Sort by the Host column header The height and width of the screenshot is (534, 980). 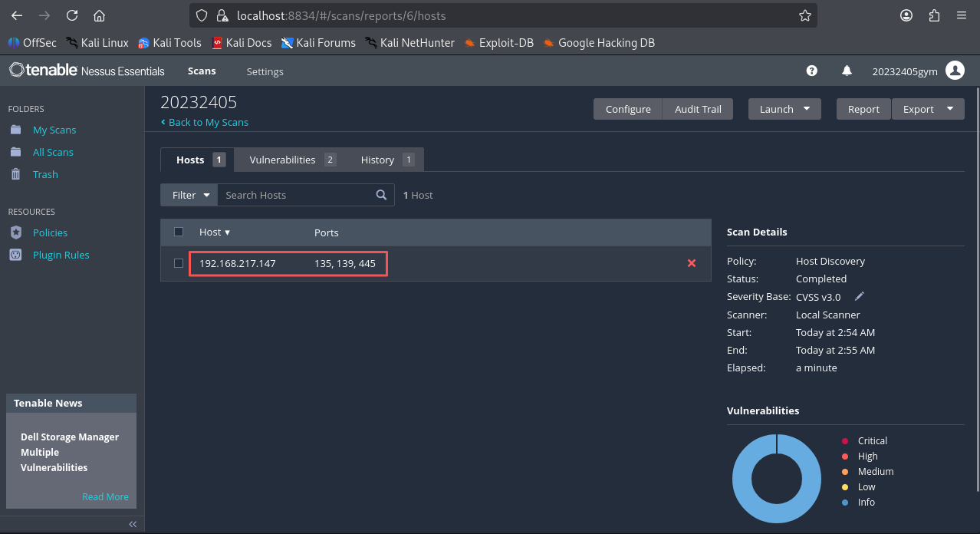[x=215, y=232]
